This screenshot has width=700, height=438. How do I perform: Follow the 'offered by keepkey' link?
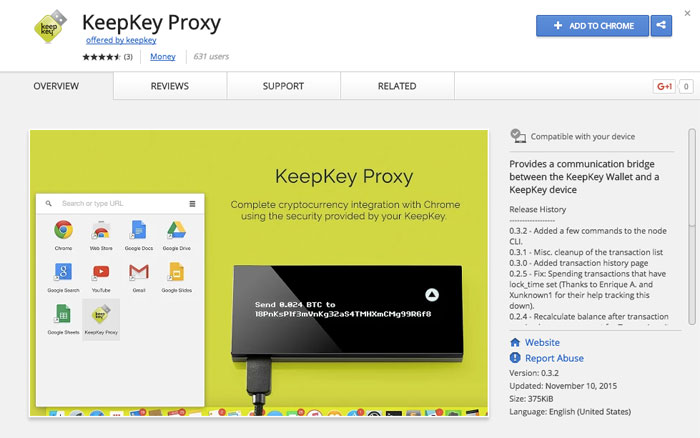point(121,40)
